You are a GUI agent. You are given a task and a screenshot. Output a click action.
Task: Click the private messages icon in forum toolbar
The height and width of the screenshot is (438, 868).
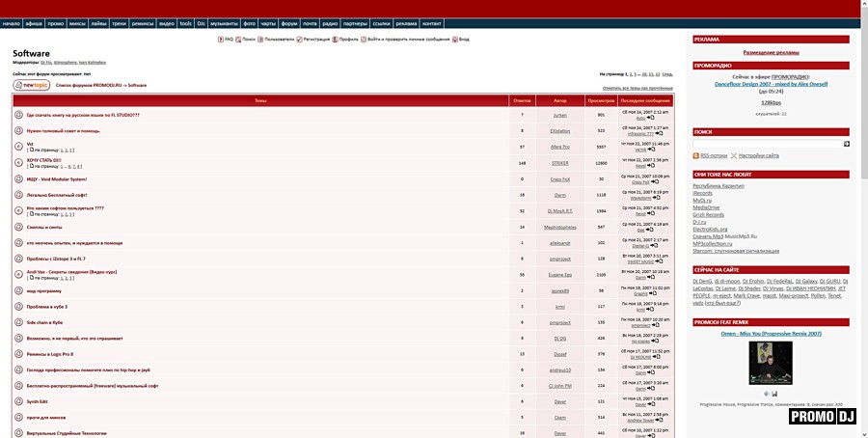[x=364, y=40]
